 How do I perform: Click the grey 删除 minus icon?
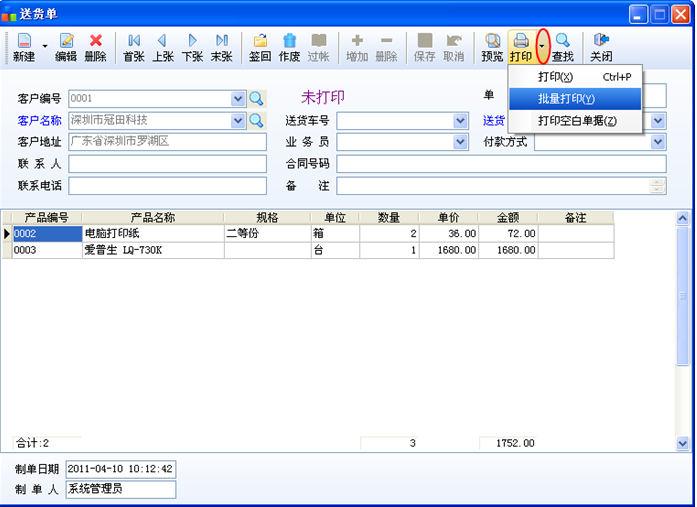pos(386,47)
